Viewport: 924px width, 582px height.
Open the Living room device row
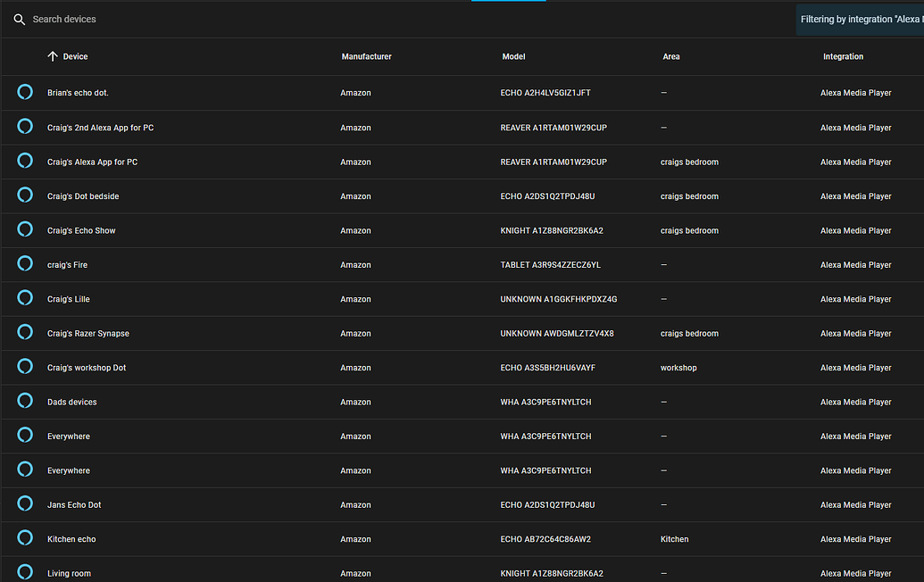(462, 570)
